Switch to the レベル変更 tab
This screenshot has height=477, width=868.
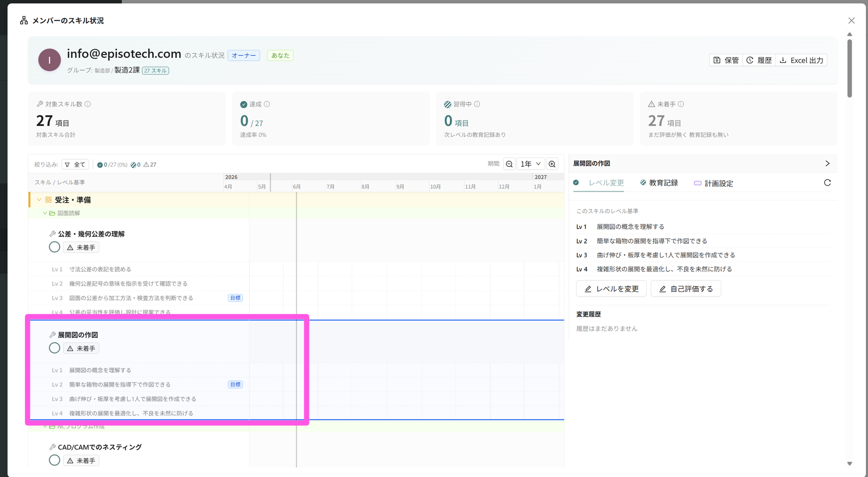598,183
